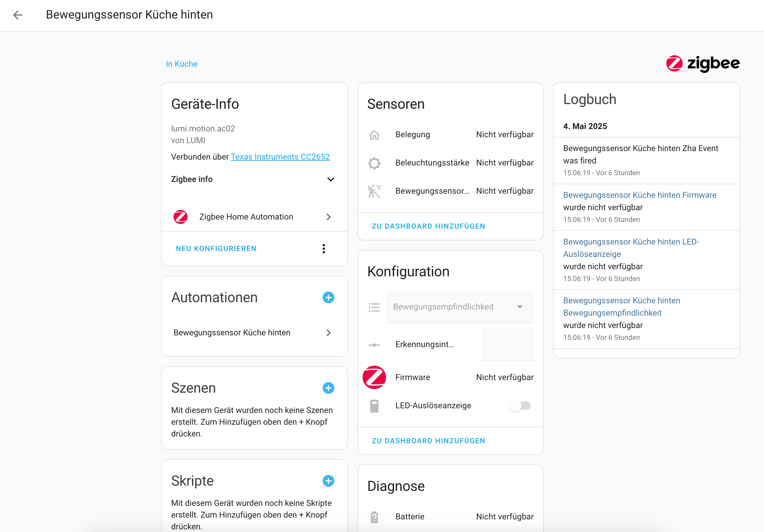This screenshot has height=532, width=764.
Task: Click the In Küche area link
Action: pos(181,64)
